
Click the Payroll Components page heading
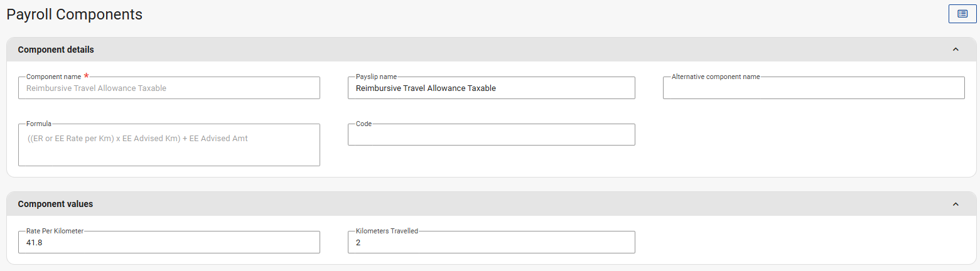pyautogui.click(x=74, y=14)
